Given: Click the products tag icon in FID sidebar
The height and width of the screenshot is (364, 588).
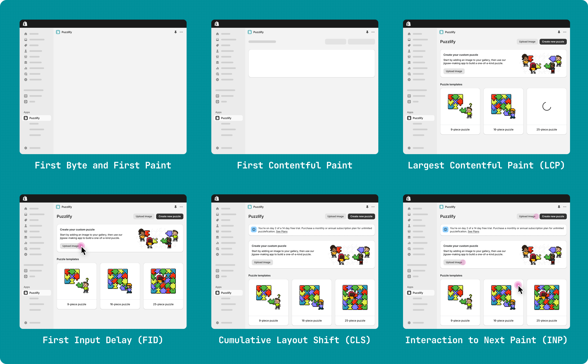Looking at the screenshot, I should pyautogui.click(x=26, y=220).
